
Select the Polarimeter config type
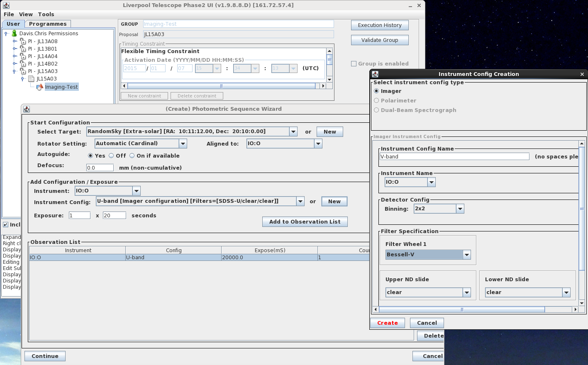tap(376, 100)
